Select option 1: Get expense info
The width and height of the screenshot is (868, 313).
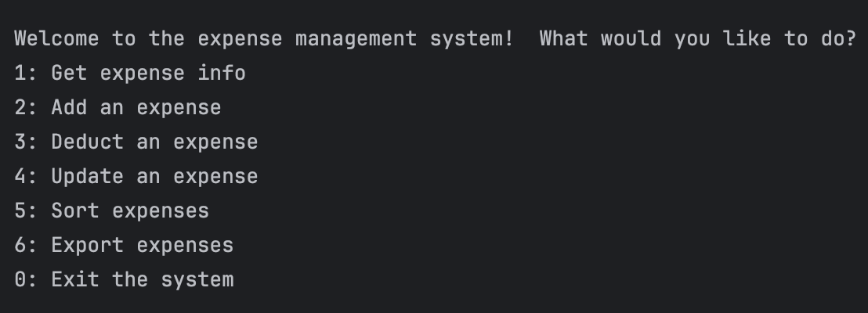tap(130, 73)
